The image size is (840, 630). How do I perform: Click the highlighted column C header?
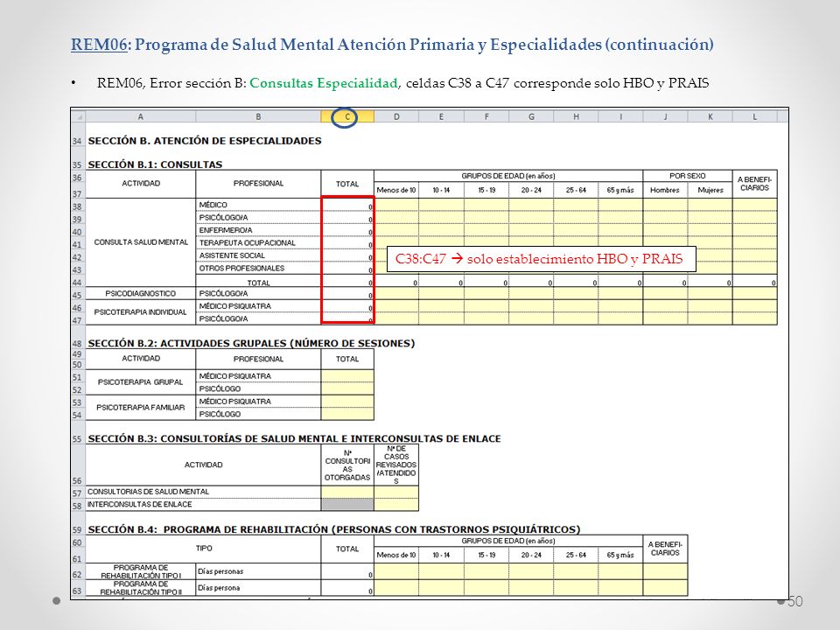point(347,116)
